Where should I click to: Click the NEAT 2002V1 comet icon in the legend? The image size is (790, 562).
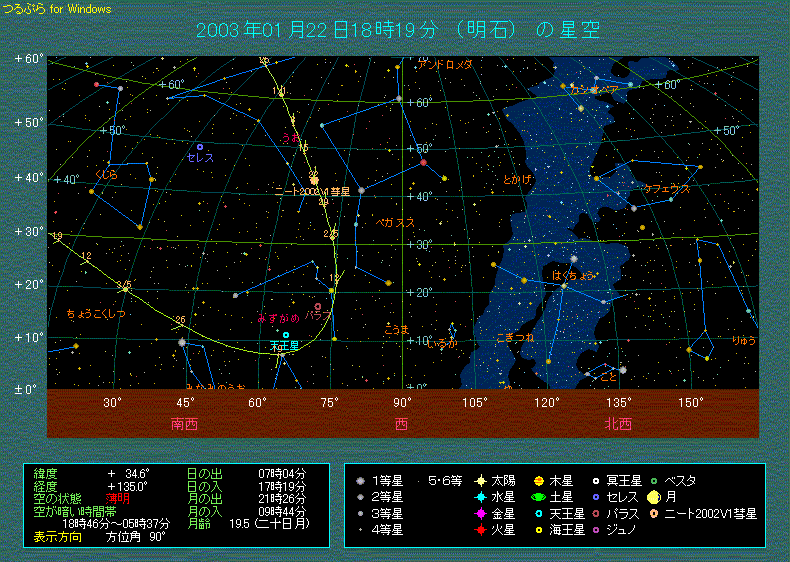tap(653, 513)
